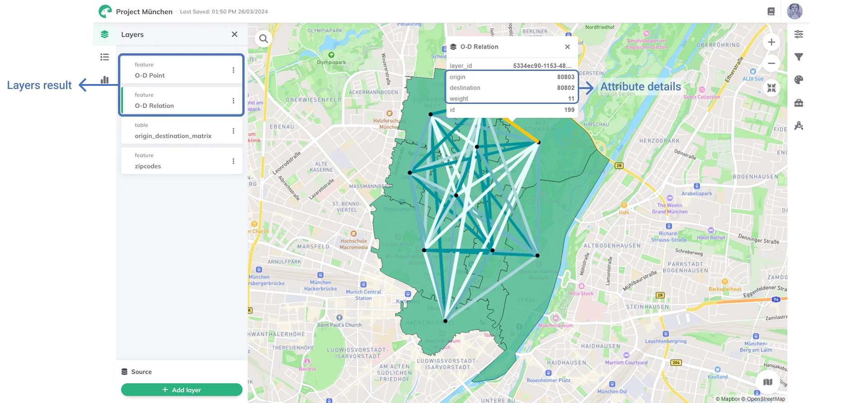Toggle fullscreen map view
This screenshot has height=403, width=868.
click(x=771, y=88)
